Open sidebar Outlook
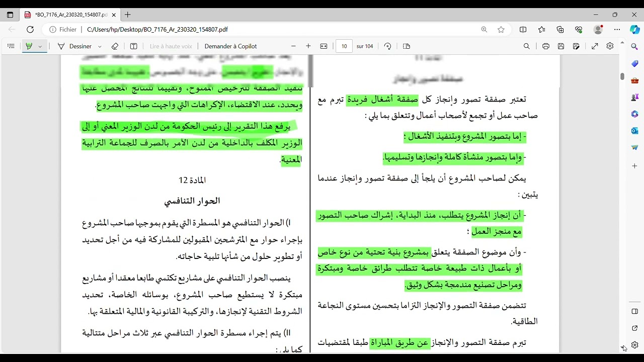 tap(635, 131)
